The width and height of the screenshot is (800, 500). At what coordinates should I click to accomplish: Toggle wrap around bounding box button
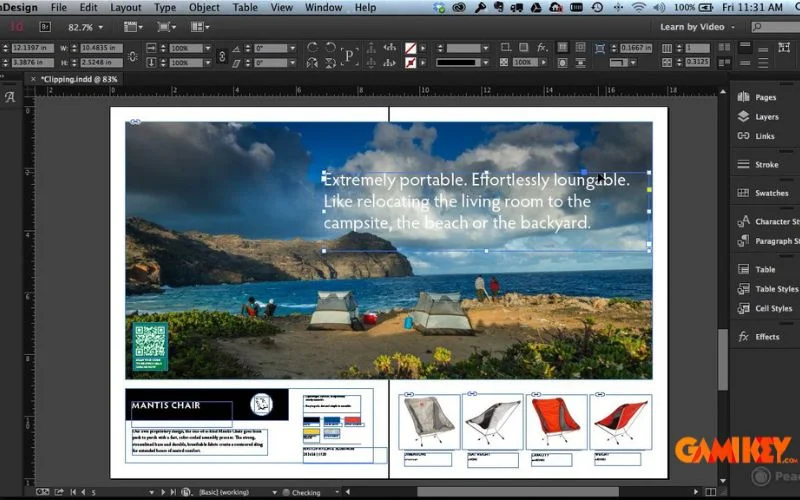[580, 47]
